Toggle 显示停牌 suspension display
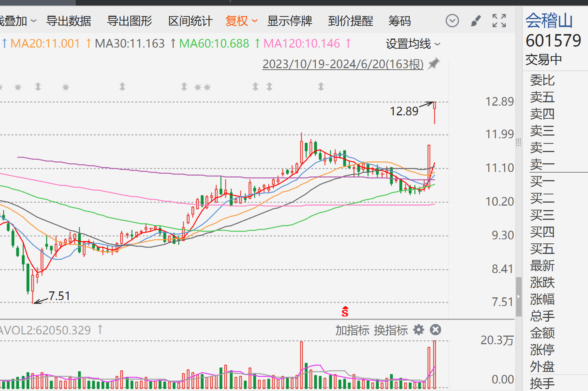Image resolution: width=588 pixels, height=391 pixels. pyautogui.click(x=289, y=21)
